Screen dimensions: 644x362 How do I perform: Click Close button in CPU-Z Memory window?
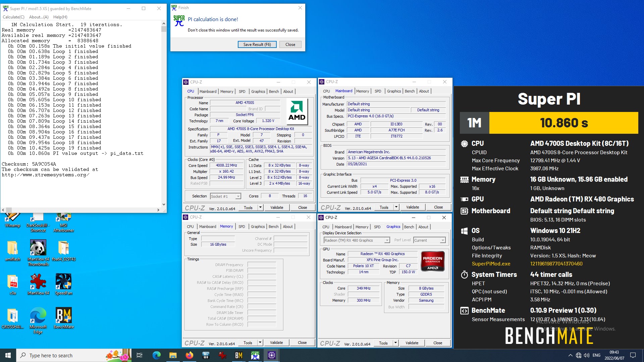click(x=302, y=343)
